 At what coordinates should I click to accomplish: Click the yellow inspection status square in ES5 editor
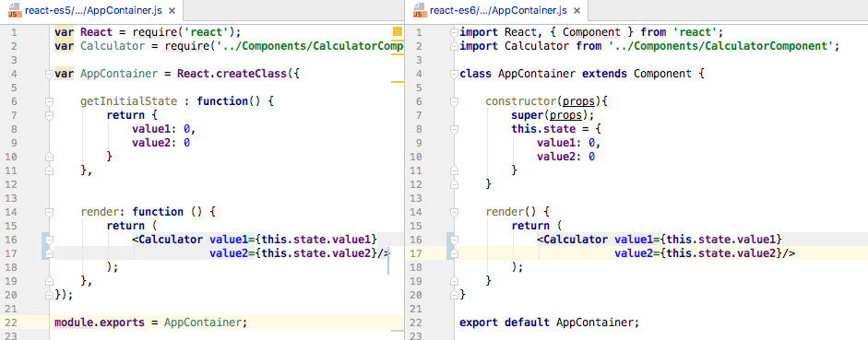coord(398,31)
